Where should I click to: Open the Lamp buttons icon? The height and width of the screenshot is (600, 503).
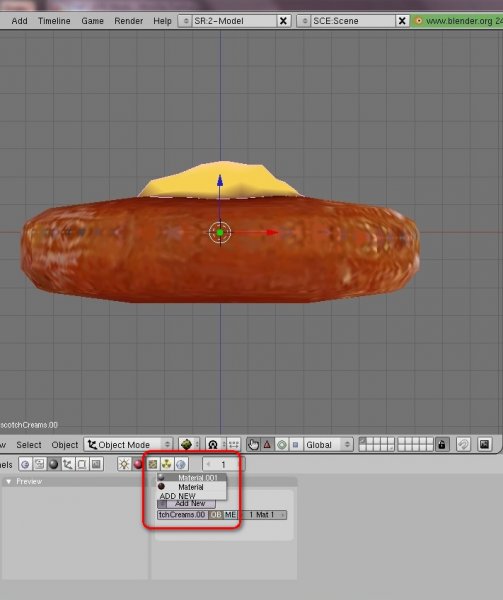tap(124, 464)
